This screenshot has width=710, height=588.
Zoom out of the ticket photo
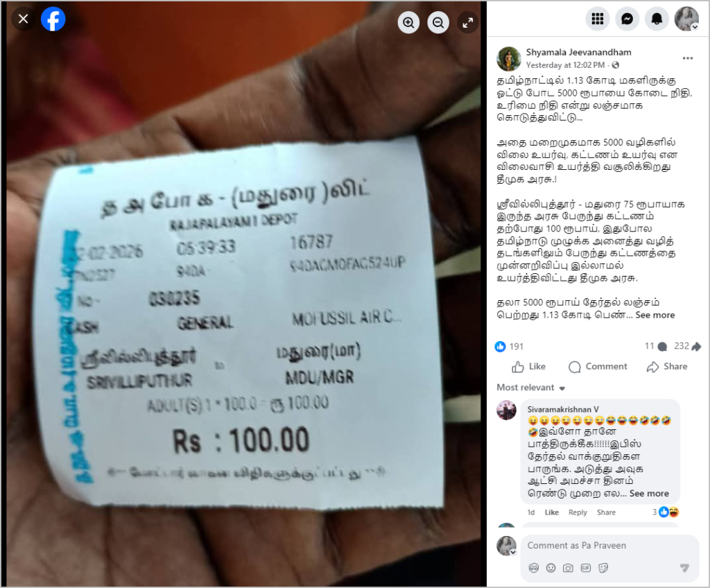pyautogui.click(x=438, y=22)
